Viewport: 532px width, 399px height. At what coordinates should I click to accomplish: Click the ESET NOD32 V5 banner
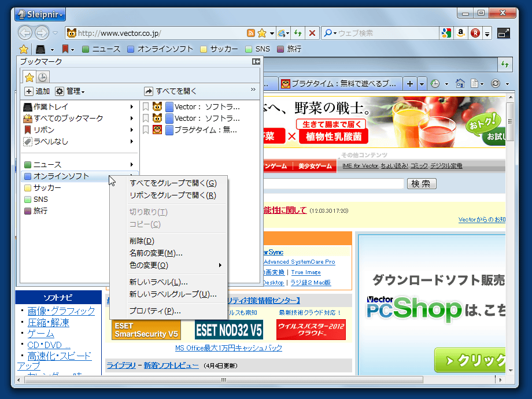(228, 330)
